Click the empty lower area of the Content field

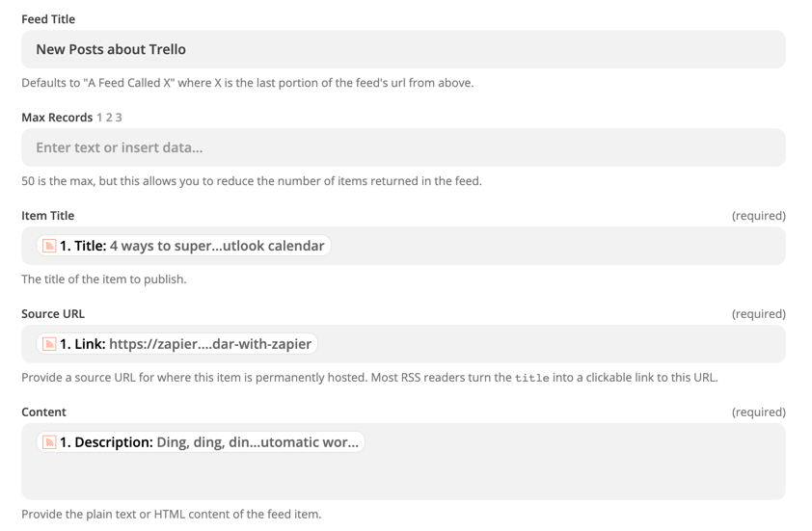tap(403, 480)
